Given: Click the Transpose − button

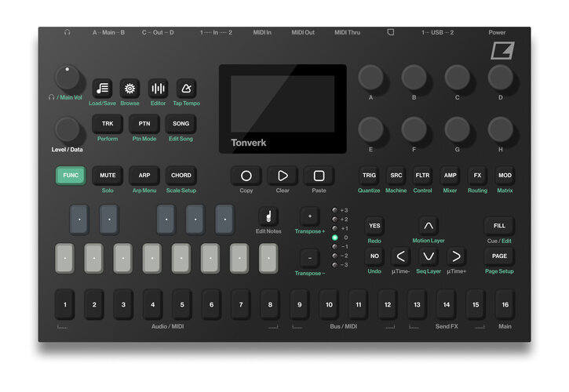Looking at the screenshot, I should click(x=310, y=258).
